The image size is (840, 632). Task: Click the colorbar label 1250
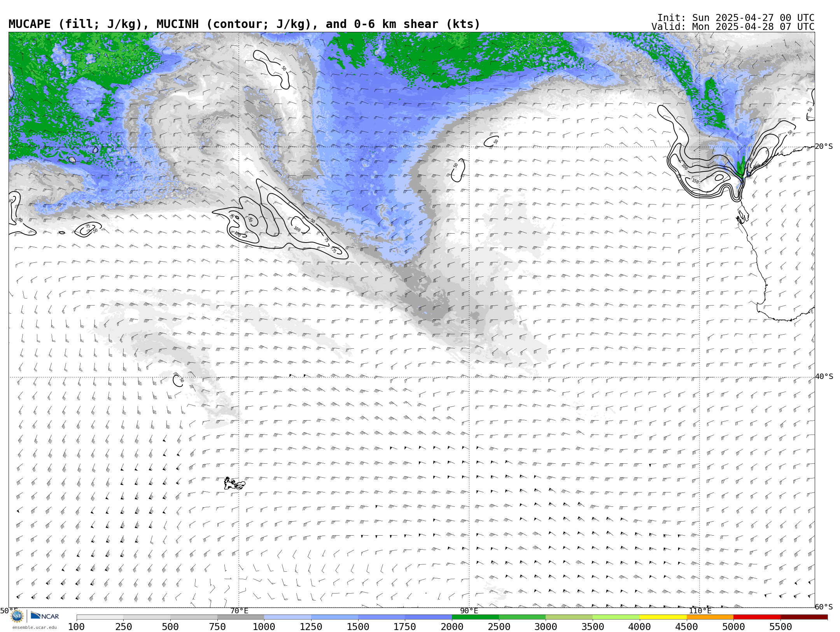311,627
